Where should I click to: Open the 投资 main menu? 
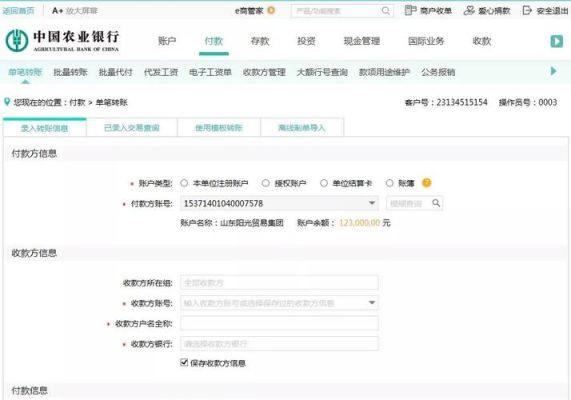[x=306, y=41]
